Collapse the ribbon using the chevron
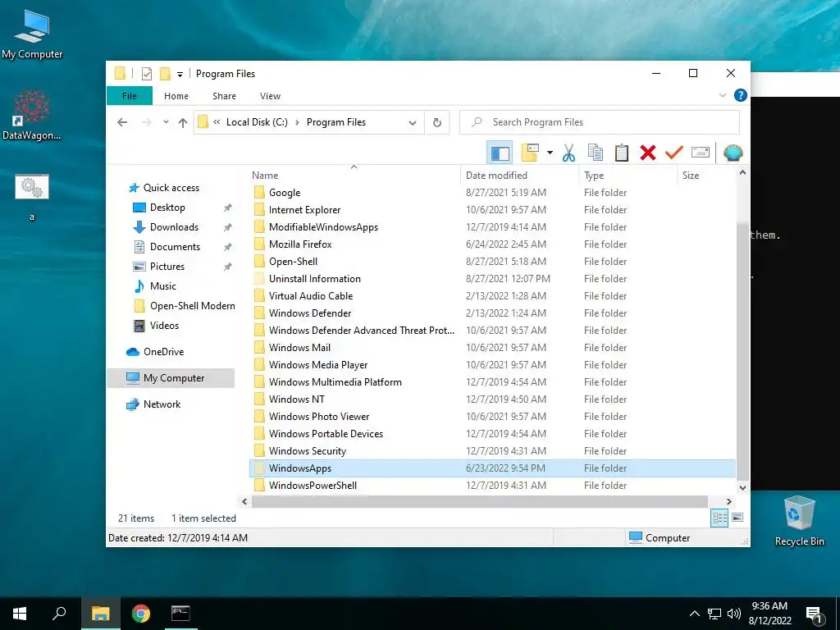 click(723, 95)
